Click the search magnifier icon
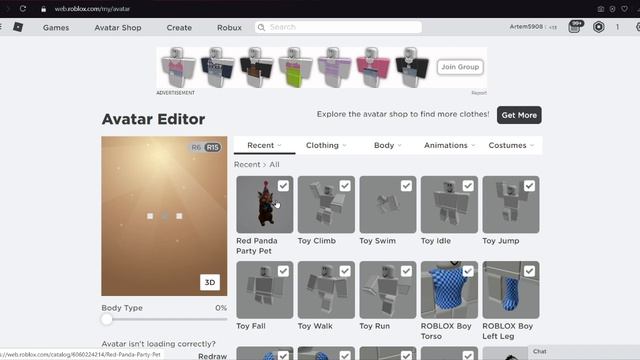Screen dimensions: 640x360 pos(261,27)
